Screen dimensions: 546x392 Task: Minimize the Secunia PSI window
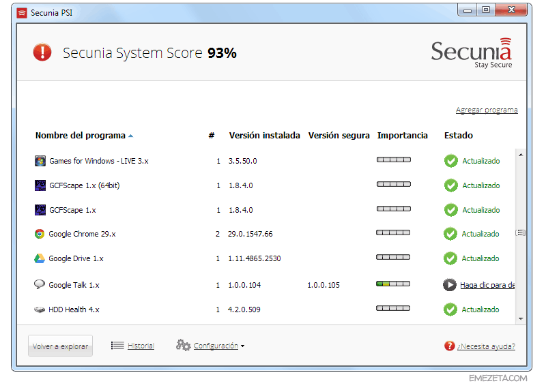coord(468,10)
